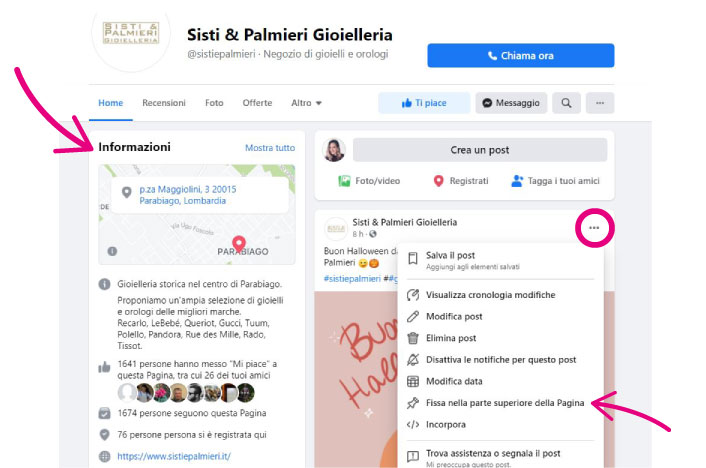706x468 pixels.
Task: Choose Elimina post
Action: (500, 338)
